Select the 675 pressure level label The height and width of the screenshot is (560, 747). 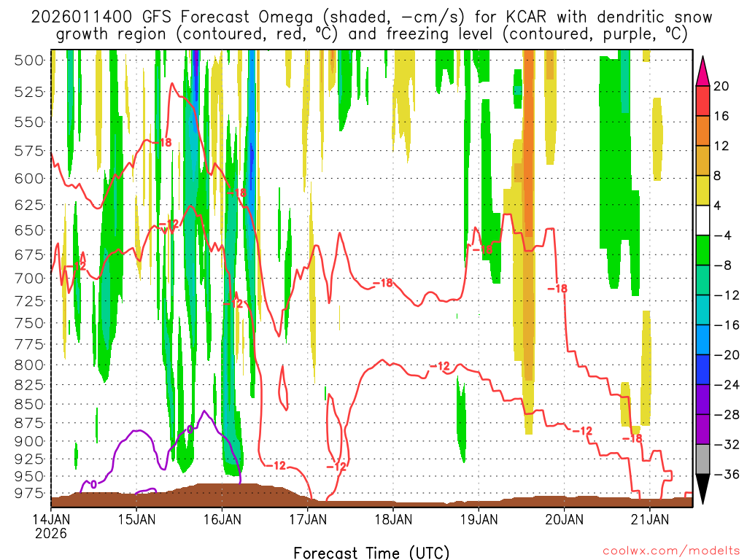click(x=28, y=254)
